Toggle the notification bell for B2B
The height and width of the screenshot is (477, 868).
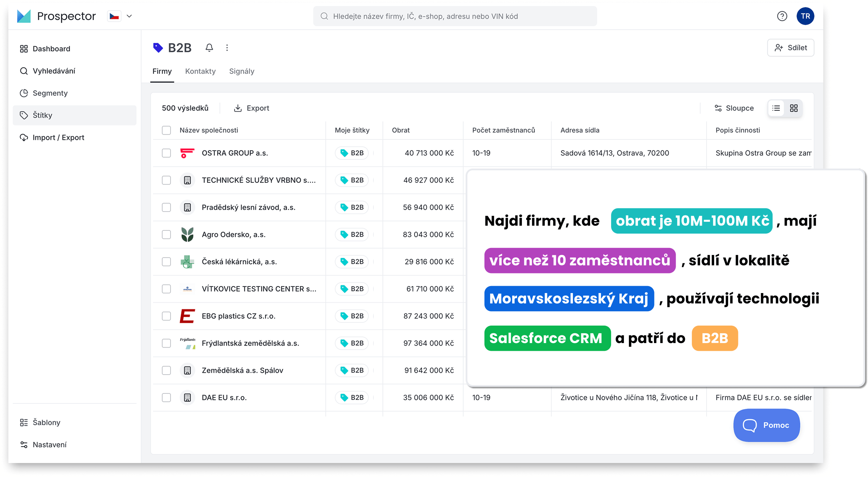(x=209, y=48)
